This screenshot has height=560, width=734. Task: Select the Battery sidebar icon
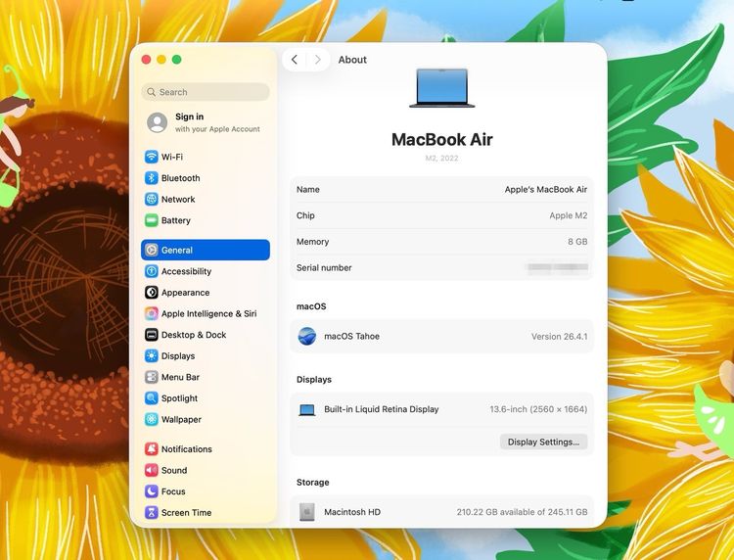point(151,220)
